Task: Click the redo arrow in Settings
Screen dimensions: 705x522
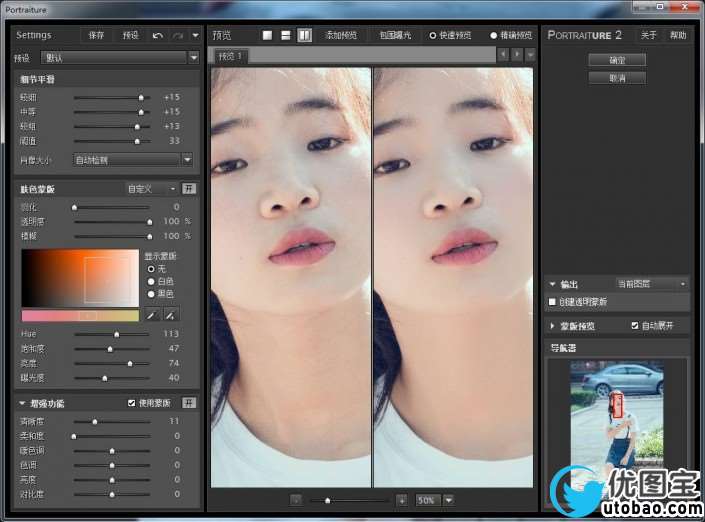Action: pos(178,35)
